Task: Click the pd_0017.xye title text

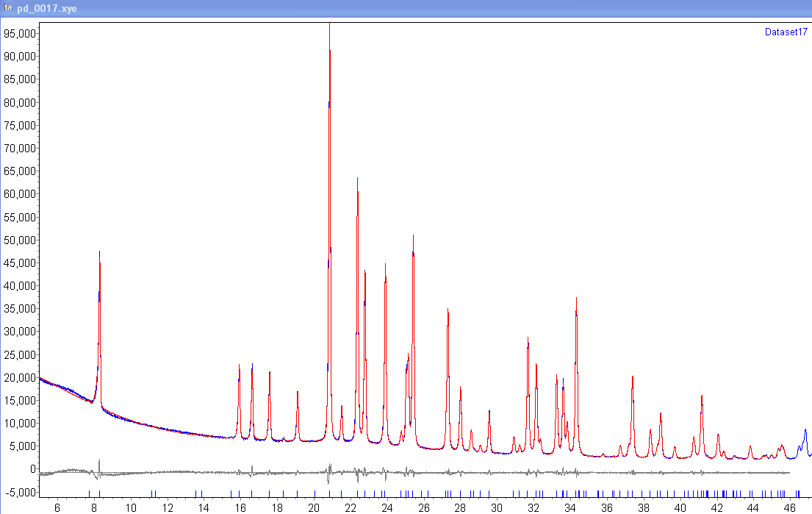Action: [x=46, y=9]
